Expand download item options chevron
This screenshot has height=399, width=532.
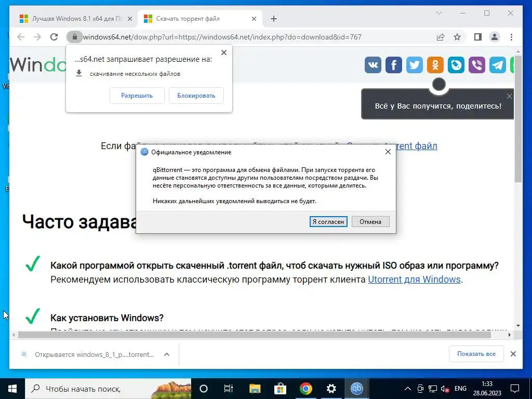click(167, 354)
